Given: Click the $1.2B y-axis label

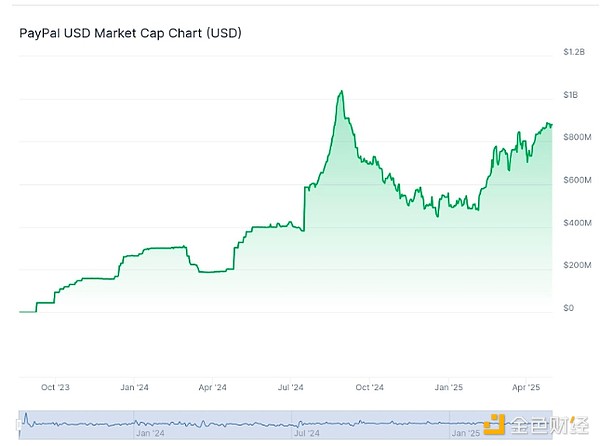Looking at the screenshot, I should click(572, 51).
